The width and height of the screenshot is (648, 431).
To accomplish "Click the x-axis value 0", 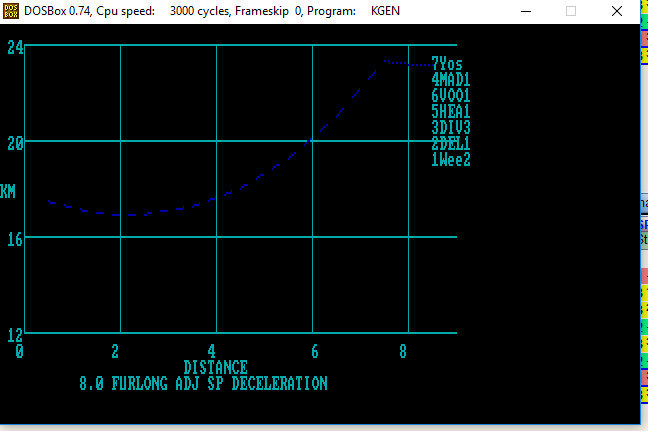I will (19, 351).
